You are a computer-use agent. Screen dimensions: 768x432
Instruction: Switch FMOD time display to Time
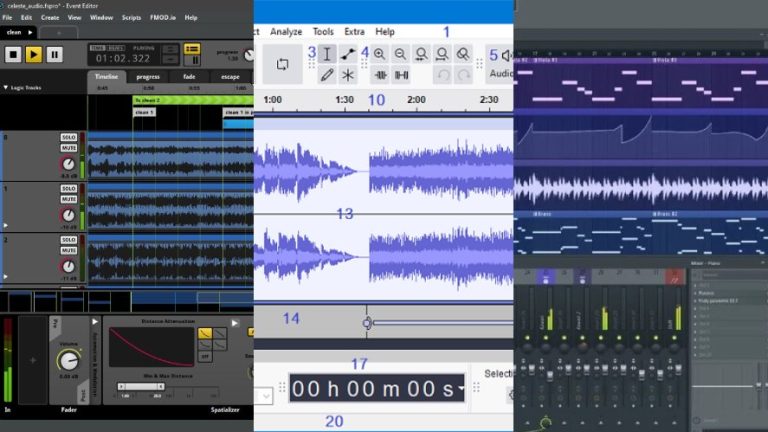tap(97, 48)
